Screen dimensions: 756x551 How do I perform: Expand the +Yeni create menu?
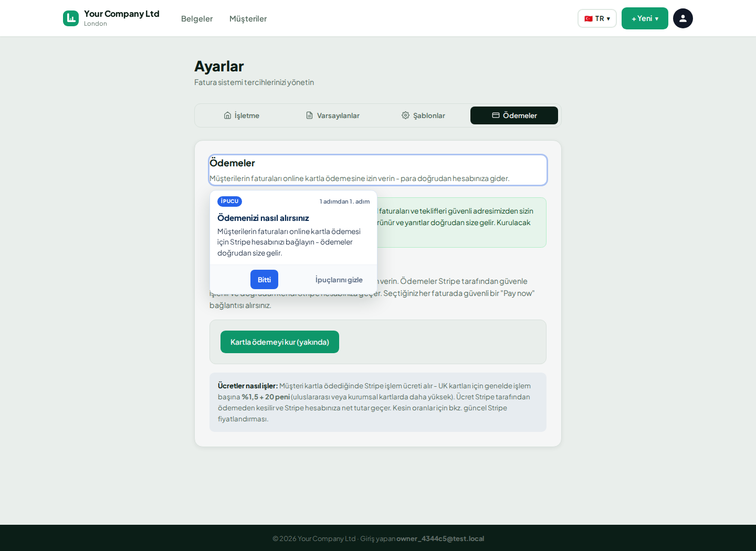(x=645, y=18)
